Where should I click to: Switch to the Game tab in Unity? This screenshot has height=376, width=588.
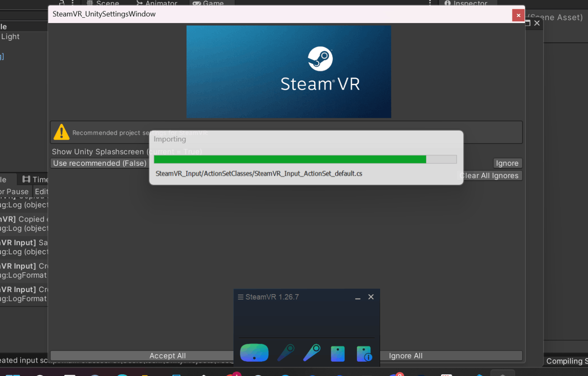point(208,3)
